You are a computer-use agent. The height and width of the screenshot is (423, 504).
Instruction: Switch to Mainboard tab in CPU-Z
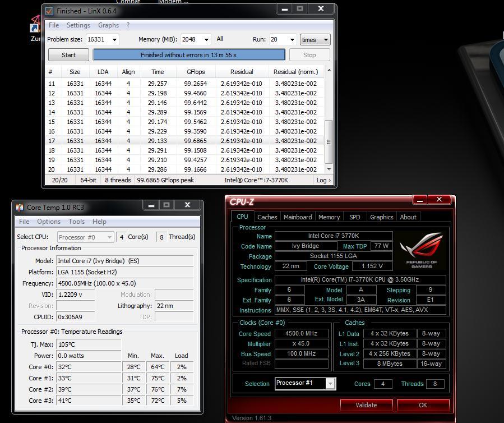pyautogui.click(x=298, y=217)
